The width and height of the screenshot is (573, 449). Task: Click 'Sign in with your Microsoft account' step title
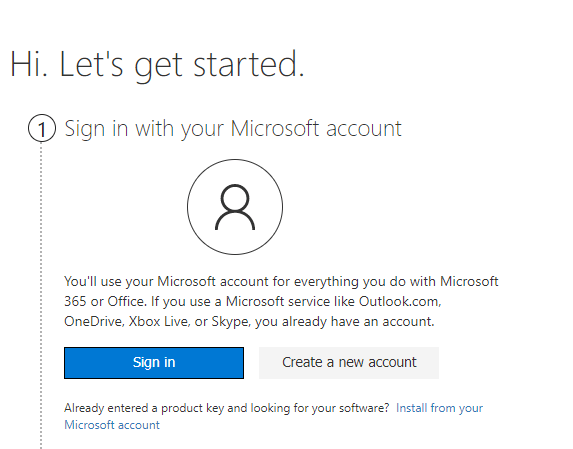(x=233, y=129)
